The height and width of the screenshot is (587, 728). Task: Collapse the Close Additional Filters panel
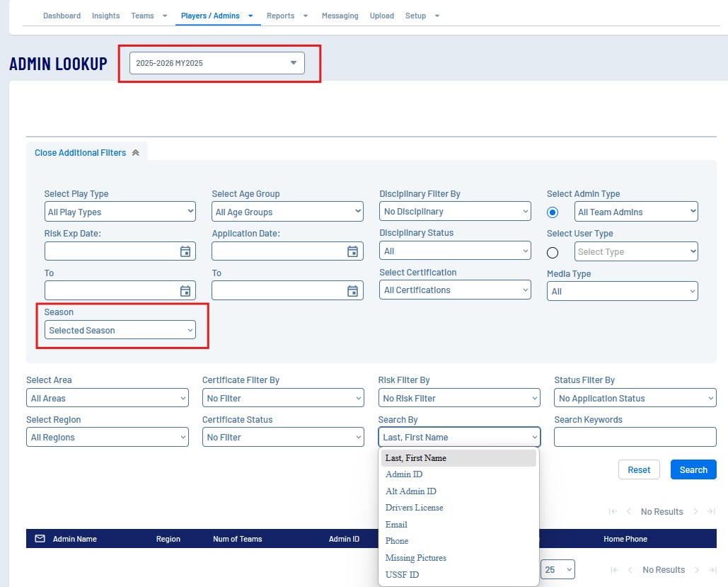pyautogui.click(x=86, y=153)
